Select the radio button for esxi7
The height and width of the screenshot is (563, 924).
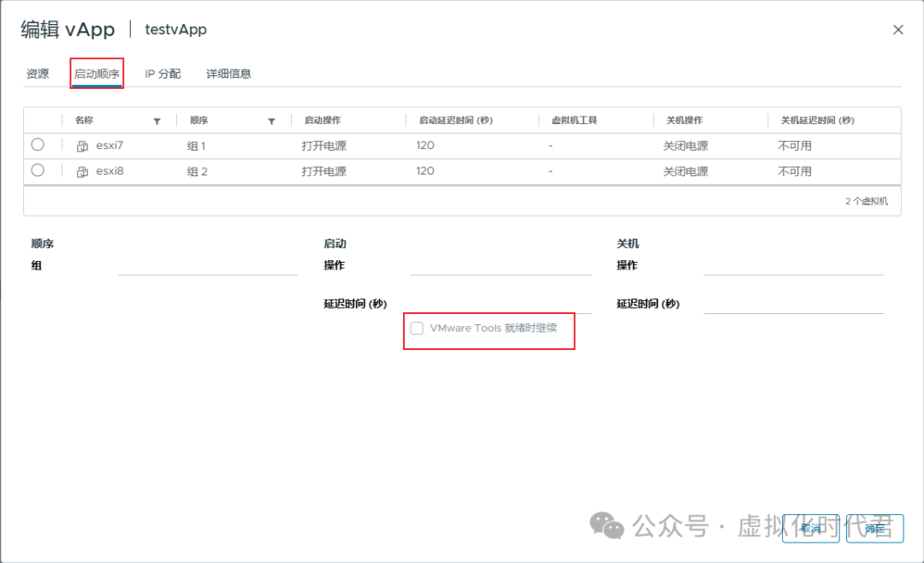[37, 145]
